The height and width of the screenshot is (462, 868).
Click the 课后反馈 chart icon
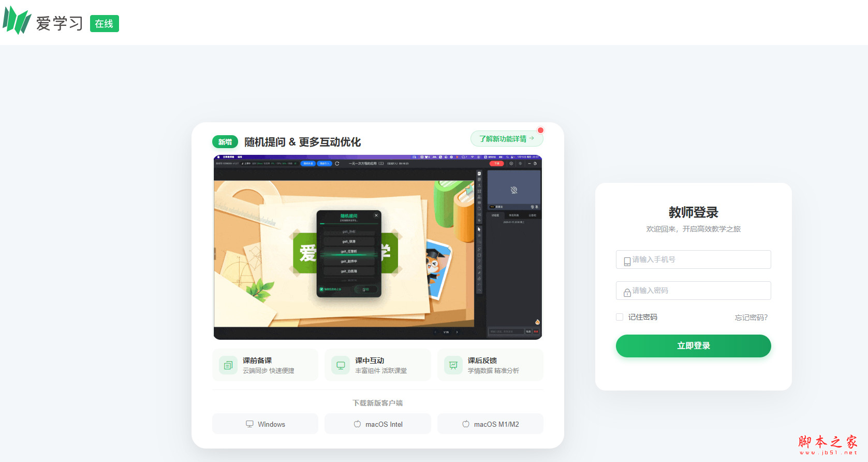pyautogui.click(x=453, y=365)
